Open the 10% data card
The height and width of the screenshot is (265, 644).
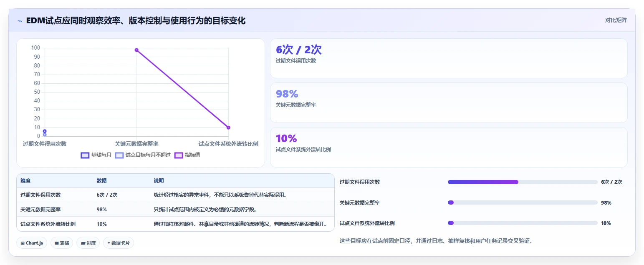[x=449, y=147]
